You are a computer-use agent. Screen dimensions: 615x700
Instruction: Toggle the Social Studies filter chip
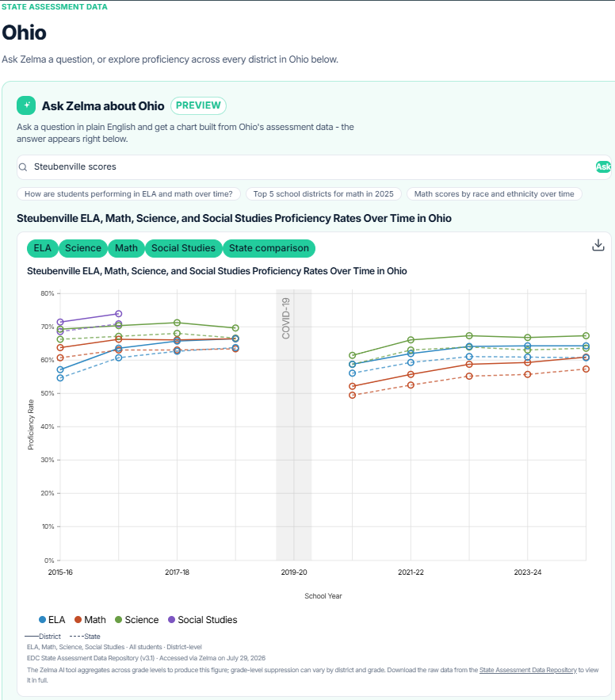point(183,248)
